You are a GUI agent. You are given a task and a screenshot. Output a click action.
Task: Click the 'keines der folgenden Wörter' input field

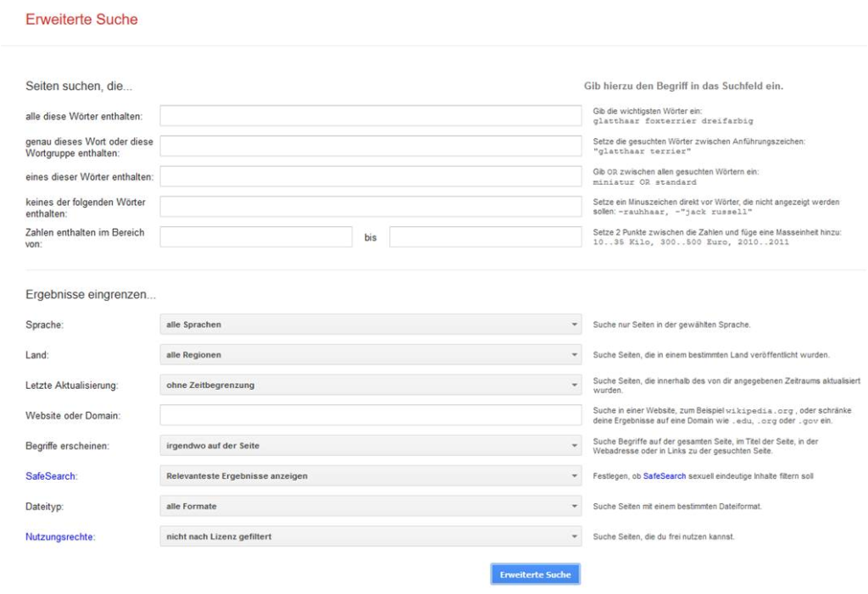click(370, 207)
